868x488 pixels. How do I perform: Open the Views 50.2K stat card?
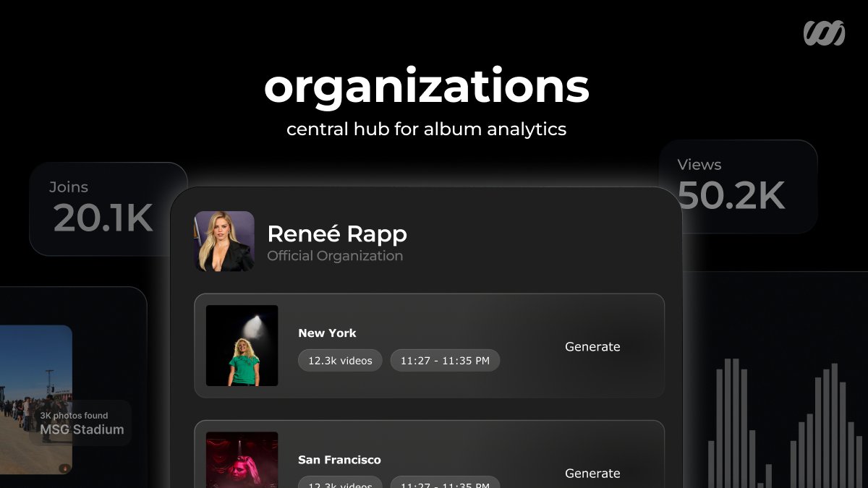(738, 187)
